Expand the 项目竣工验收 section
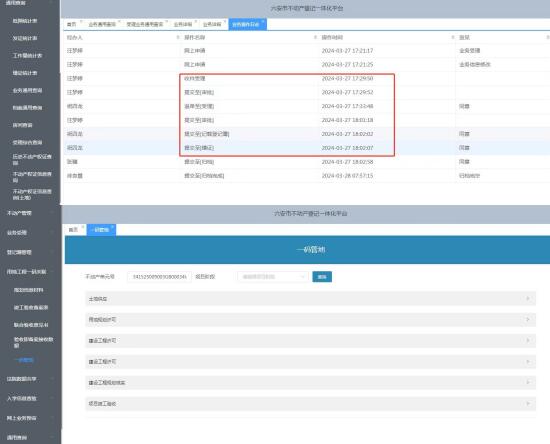The width and height of the screenshot is (550, 444). click(x=310, y=404)
